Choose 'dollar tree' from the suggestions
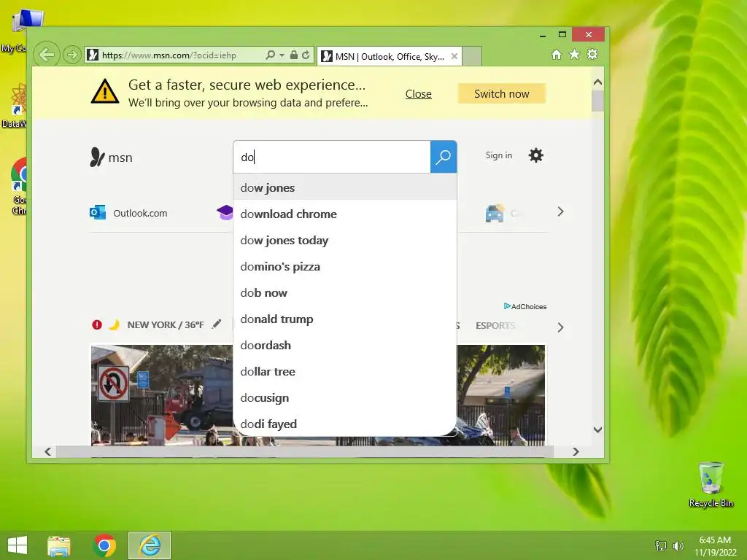The height and width of the screenshot is (560, 747). click(345, 371)
